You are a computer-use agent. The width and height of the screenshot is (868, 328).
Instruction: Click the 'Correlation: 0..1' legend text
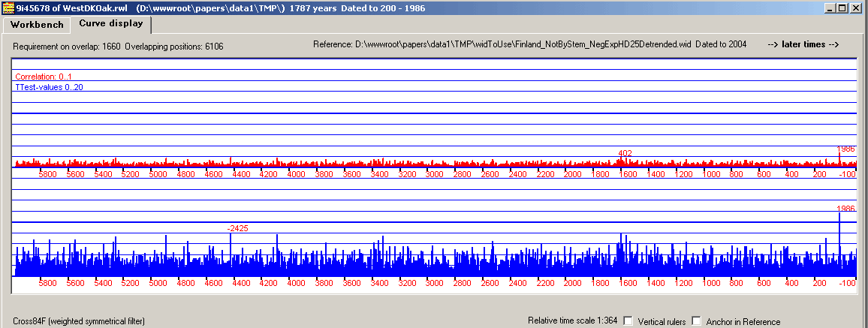44,77
